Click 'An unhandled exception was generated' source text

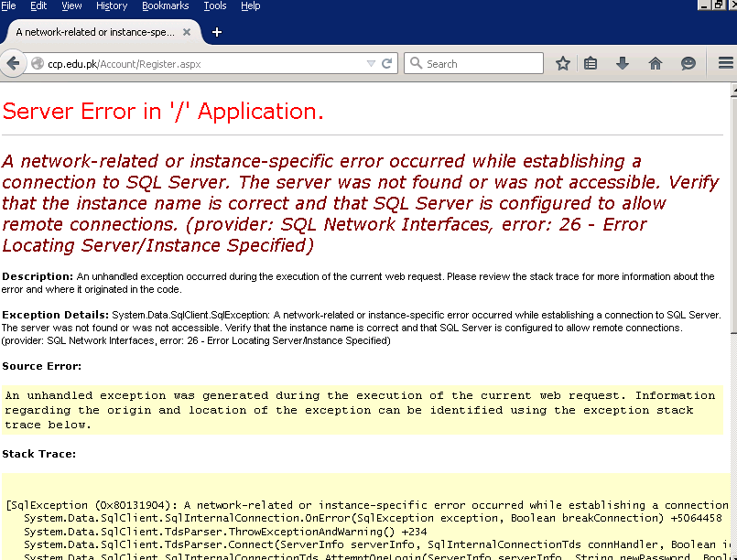pos(360,410)
